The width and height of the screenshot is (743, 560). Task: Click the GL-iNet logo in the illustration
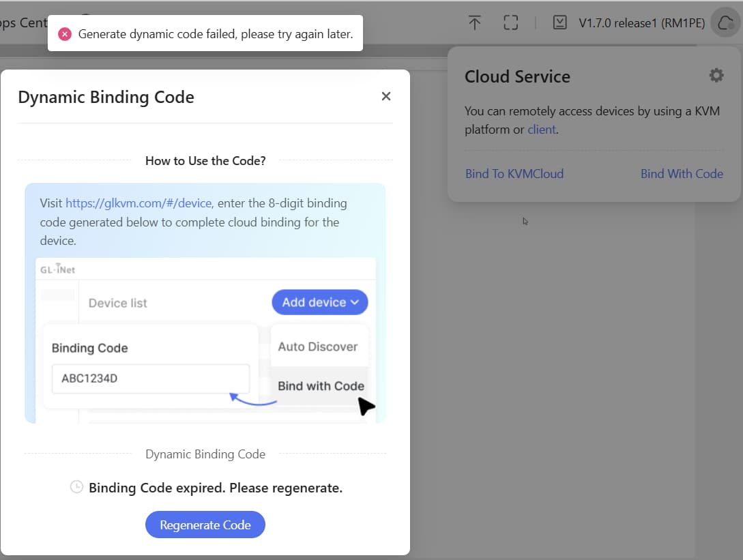(x=58, y=268)
